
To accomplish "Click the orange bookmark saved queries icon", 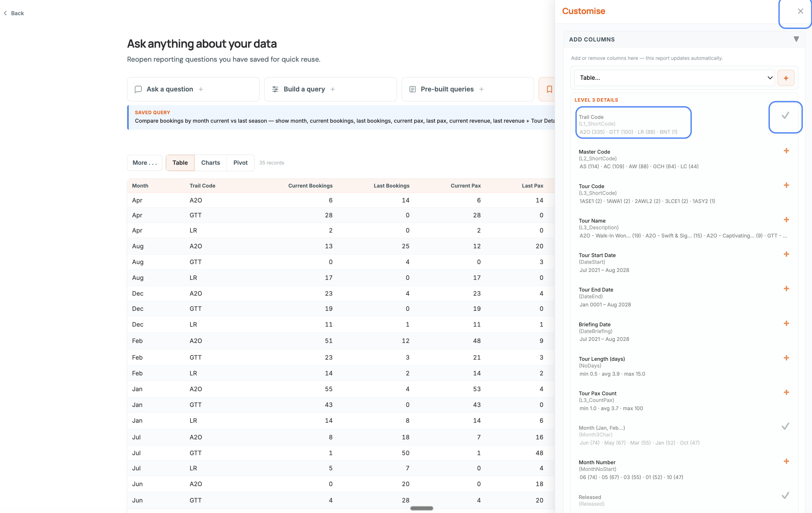I will 549,89.
